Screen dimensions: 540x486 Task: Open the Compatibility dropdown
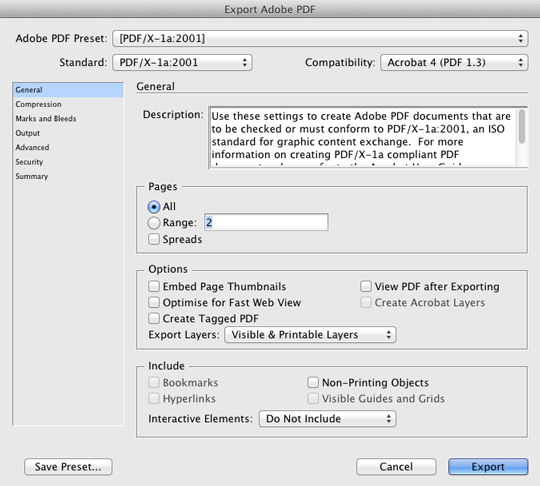(x=454, y=63)
